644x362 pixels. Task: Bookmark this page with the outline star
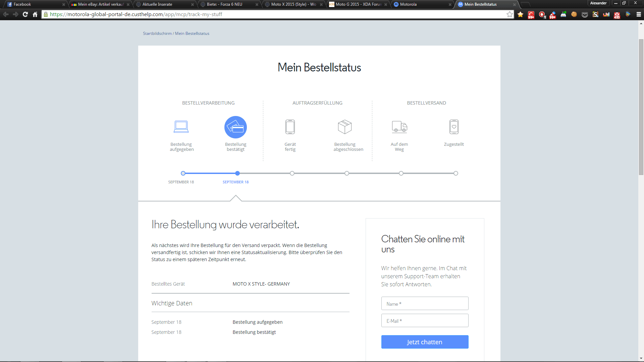pos(509,14)
